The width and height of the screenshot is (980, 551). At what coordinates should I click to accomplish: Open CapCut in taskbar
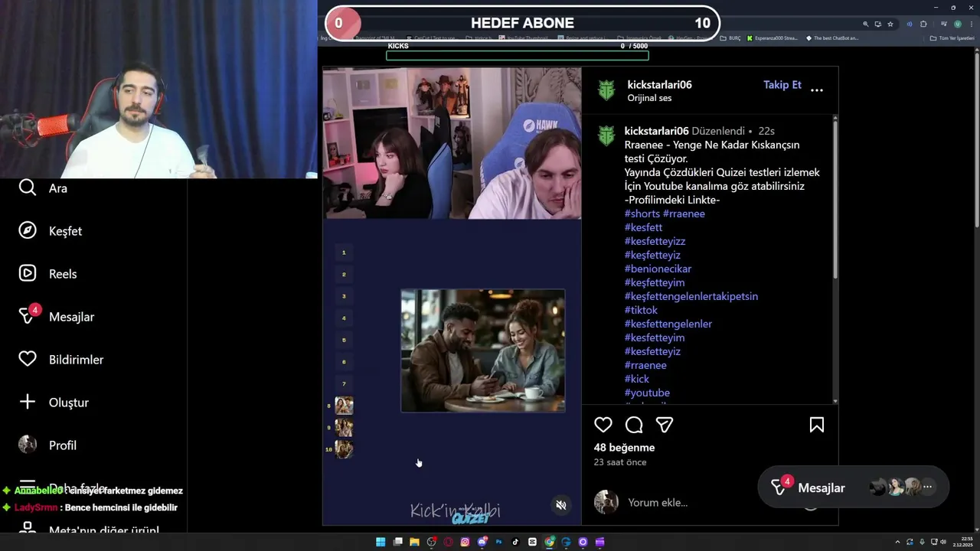pyautogui.click(x=532, y=542)
